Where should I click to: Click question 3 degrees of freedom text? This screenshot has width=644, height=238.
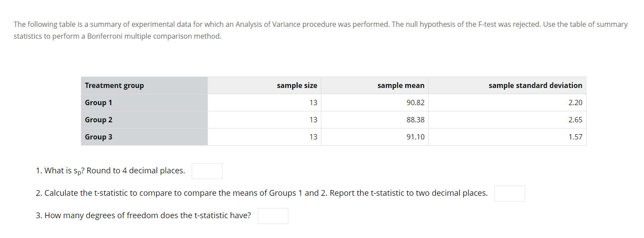pyautogui.click(x=143, y=216)
